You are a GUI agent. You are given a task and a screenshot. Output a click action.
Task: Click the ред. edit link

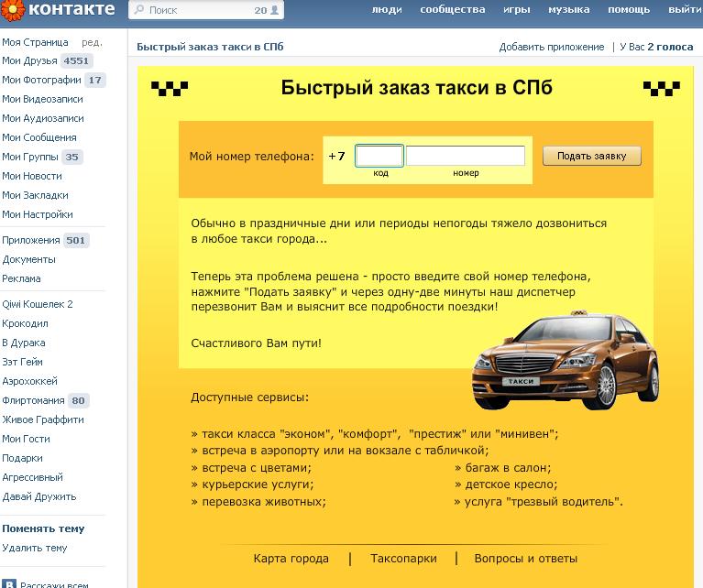point(92,42)
